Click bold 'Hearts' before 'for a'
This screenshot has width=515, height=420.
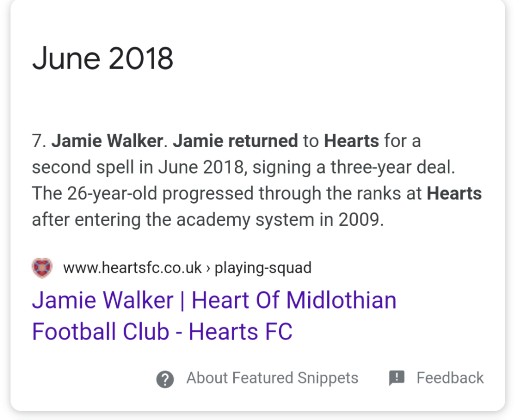pyautogui.click(x=351, y=141)
